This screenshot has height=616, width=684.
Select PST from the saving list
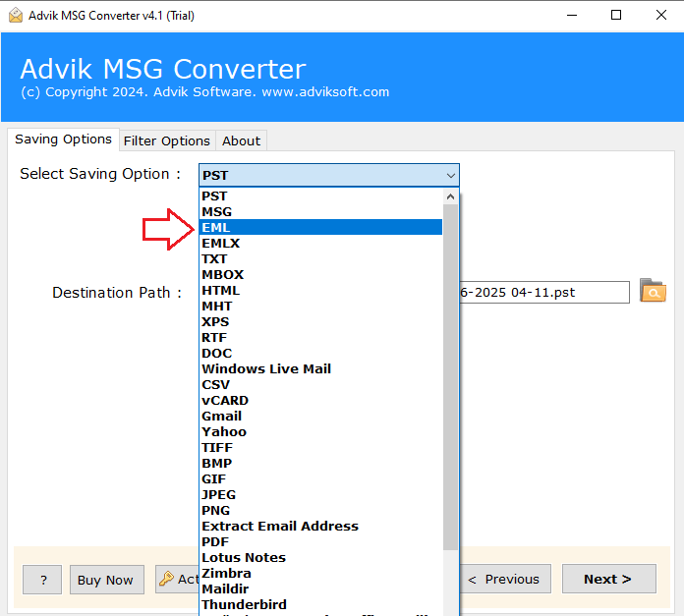click(320, 196)
